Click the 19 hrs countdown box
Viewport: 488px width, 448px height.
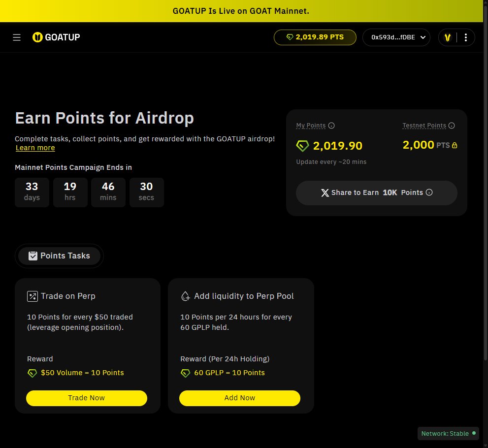coord(70,192)
